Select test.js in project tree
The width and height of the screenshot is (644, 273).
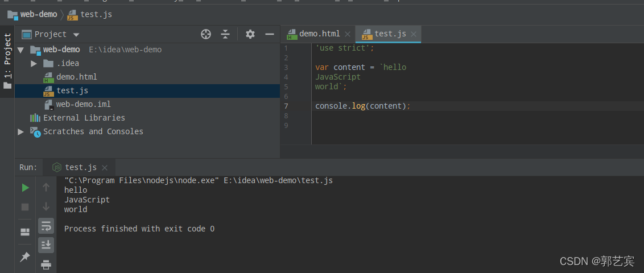tap(72, 91)
